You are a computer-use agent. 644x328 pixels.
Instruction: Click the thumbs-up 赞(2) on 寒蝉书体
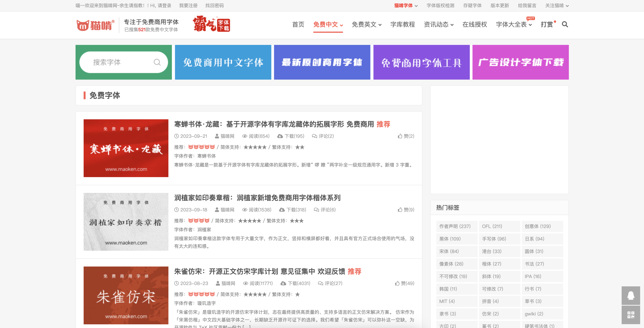406,136
